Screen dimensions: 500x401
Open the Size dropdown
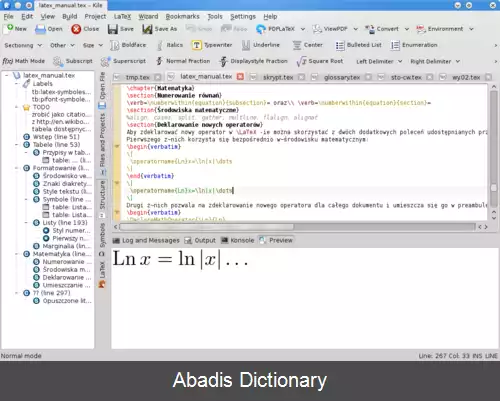tap(93, 45)
